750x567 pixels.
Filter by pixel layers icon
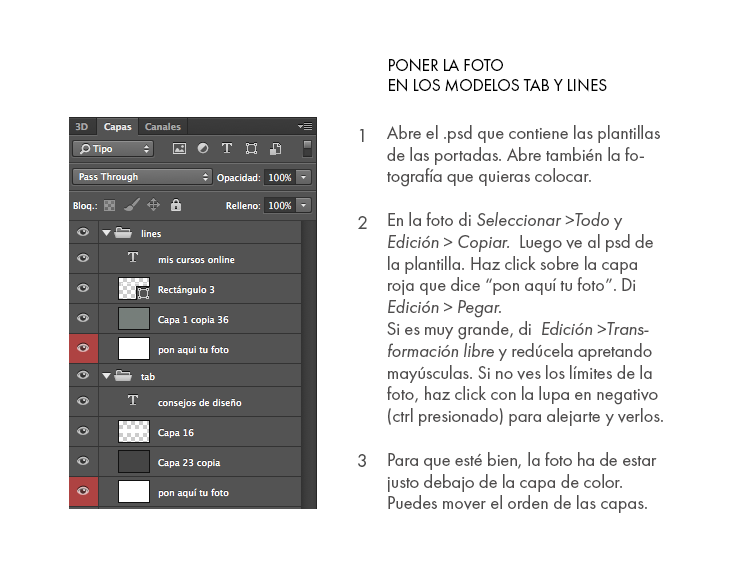(x=179, y=149)
